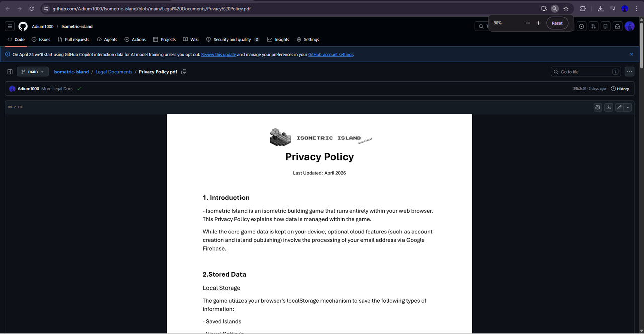
Task: Copy file path with the copy icon
Action: point(184,72)
